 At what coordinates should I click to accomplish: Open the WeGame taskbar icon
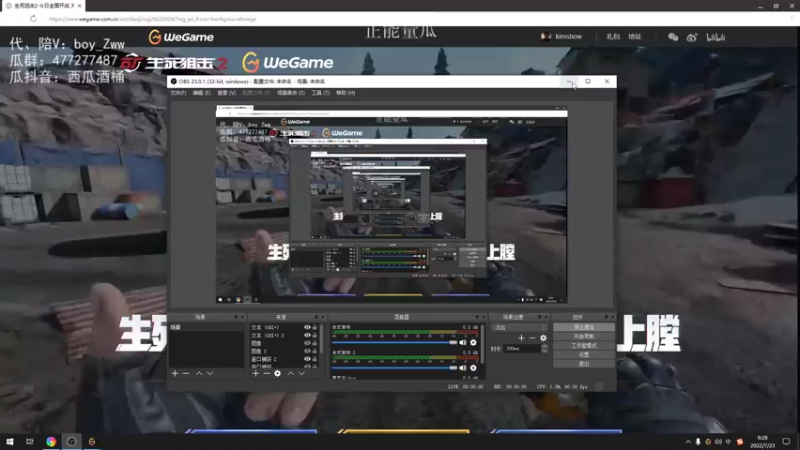coord(92,441)
